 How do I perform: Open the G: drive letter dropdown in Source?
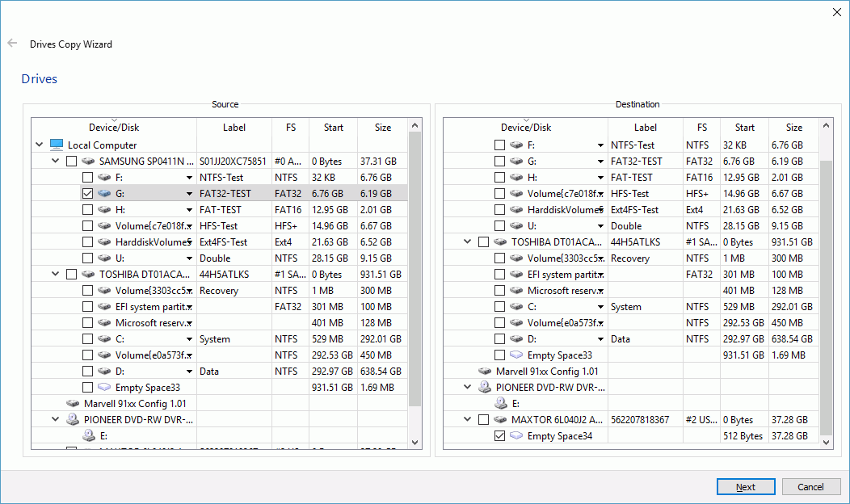pyautogui.click(x=189, y=194)
